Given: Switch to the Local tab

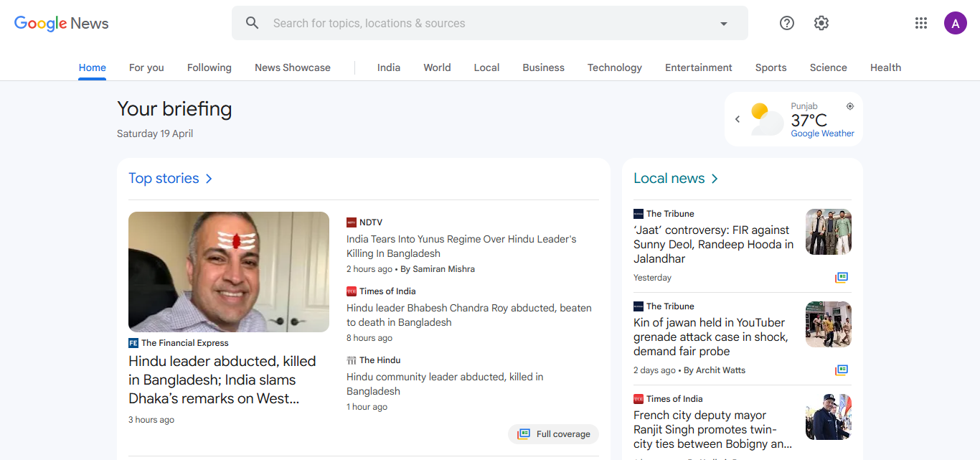Looking at the screenshot, I should (486, 67).
